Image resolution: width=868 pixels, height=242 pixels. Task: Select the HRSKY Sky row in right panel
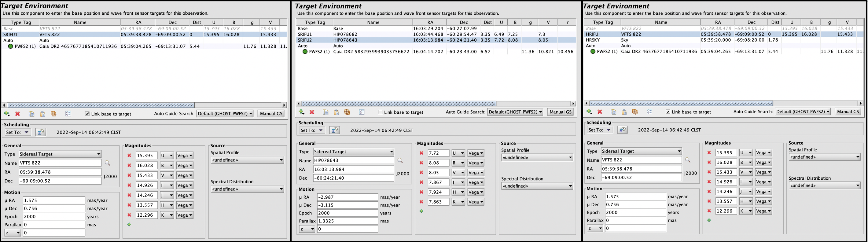pyautogui.click(x=723, y=40)
